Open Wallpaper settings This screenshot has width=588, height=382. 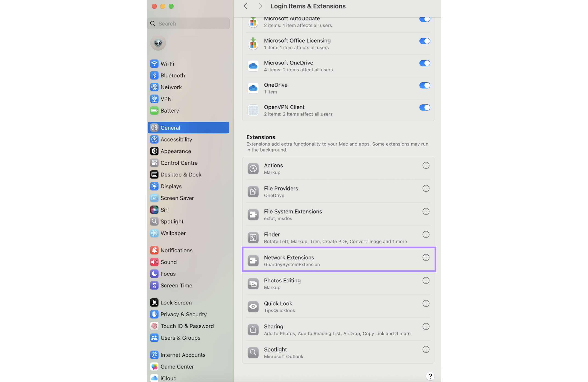pyautogui.click(x=188, y=233)
